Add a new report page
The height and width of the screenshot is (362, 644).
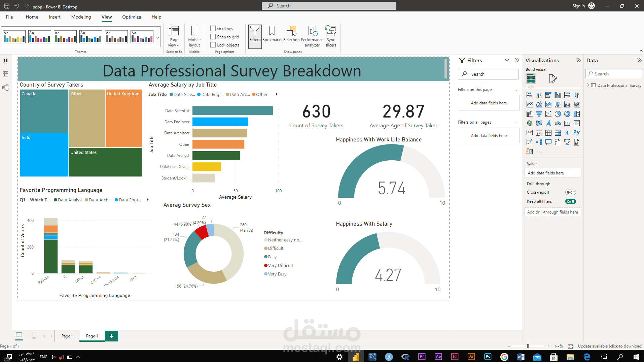(111, 336)
